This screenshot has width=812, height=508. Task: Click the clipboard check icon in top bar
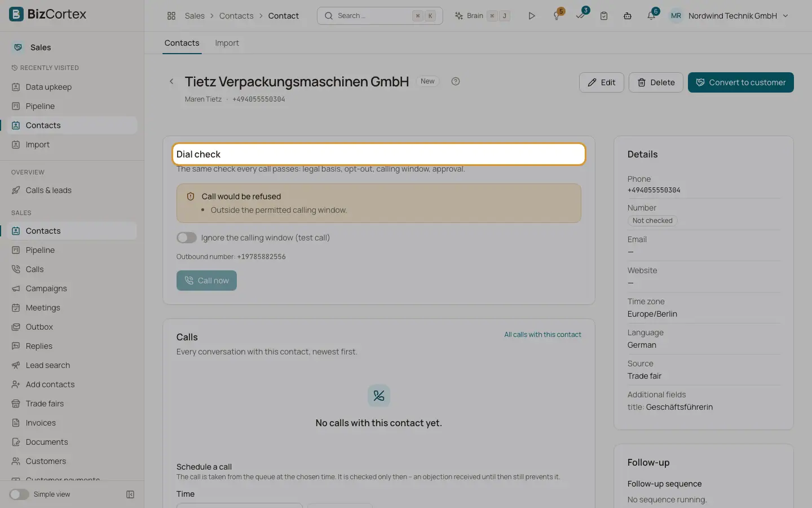(604, 16)
